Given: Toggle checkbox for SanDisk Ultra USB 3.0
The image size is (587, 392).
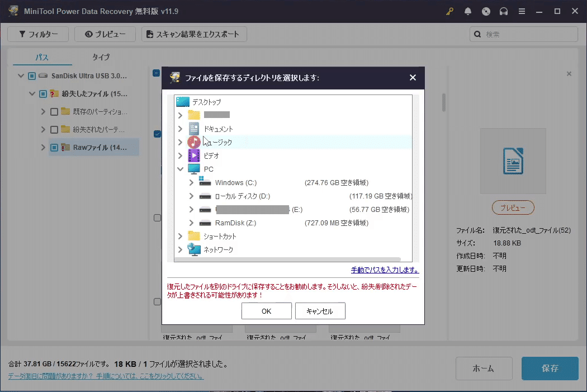Looking at the screenshot, I should (x=32, y=76).
